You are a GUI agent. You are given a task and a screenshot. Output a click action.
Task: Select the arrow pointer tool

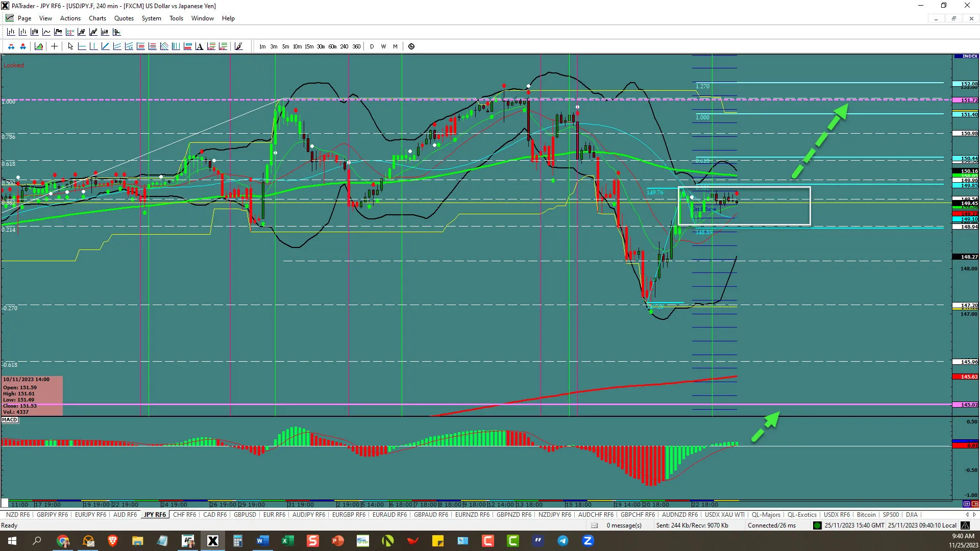tap(70, 46)
